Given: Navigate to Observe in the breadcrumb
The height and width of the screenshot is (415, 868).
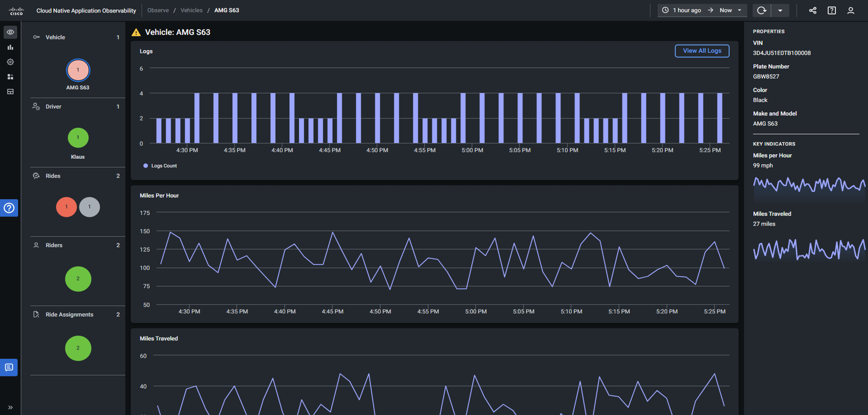Looking at the screenshot, I should click(x=158, y=10).
